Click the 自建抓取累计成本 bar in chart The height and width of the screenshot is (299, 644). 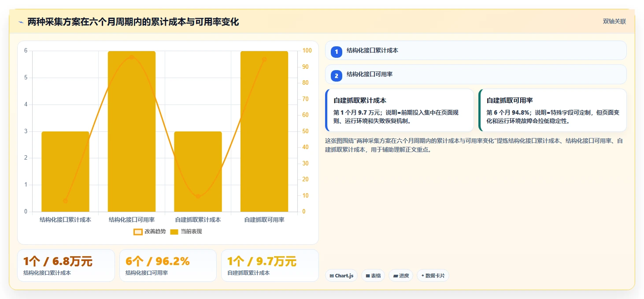pos(198,172)
